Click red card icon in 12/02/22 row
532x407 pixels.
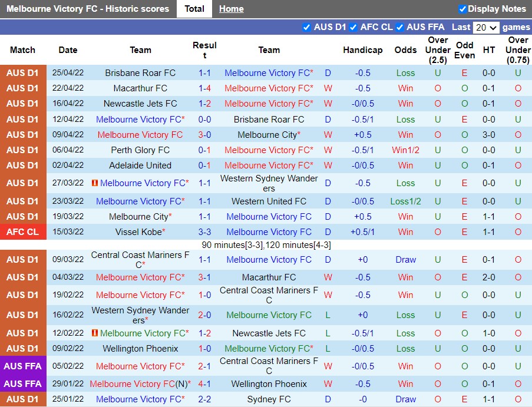click(x=95, y=333)
